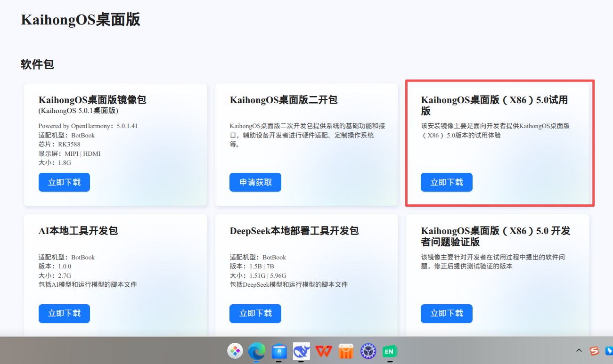
Task: Click the AI本地工具开发包 card title
Action: click(78, 231)
